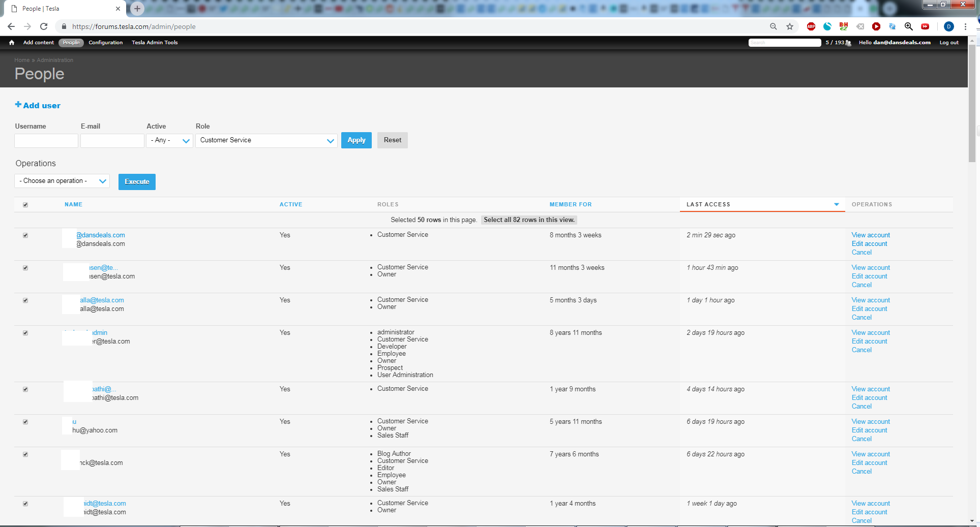The height and width of the screenshot is (527, 980).
Task: Click Administration breadcrumb link
Action: 55,60
